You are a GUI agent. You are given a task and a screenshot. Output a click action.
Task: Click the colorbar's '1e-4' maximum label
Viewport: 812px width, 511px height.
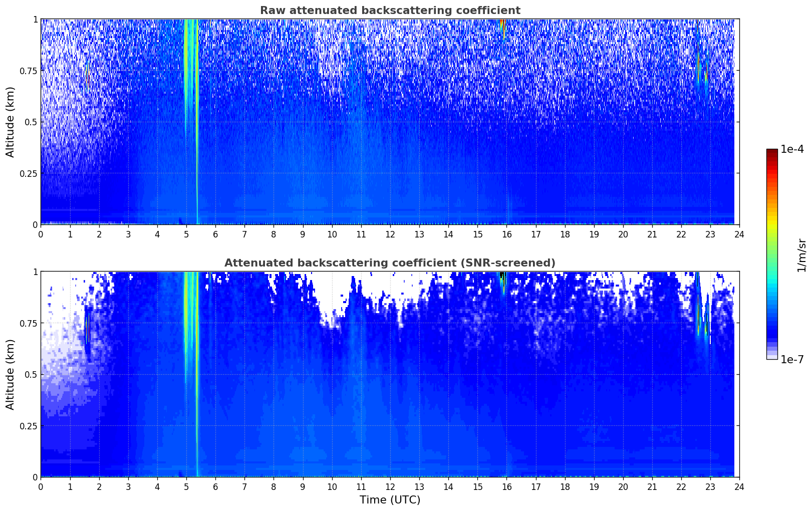pos(792,150)
